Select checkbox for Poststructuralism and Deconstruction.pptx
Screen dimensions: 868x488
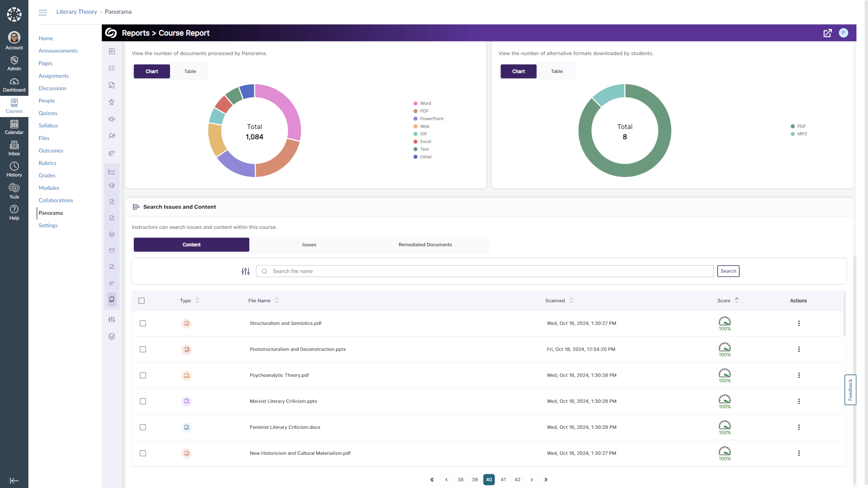click(143, 349)
